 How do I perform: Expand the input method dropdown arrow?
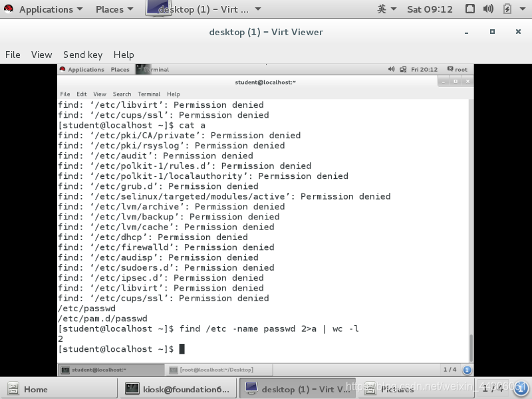(394, 9)
